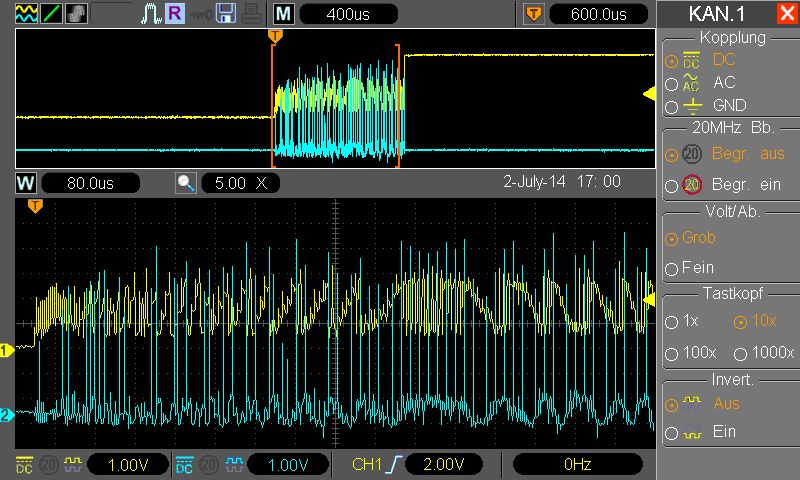Image resolution: width=800 pixels, height=480 pixels.
Task: Click the orange left zoom bracket in overview
Action: pos(273,106)
